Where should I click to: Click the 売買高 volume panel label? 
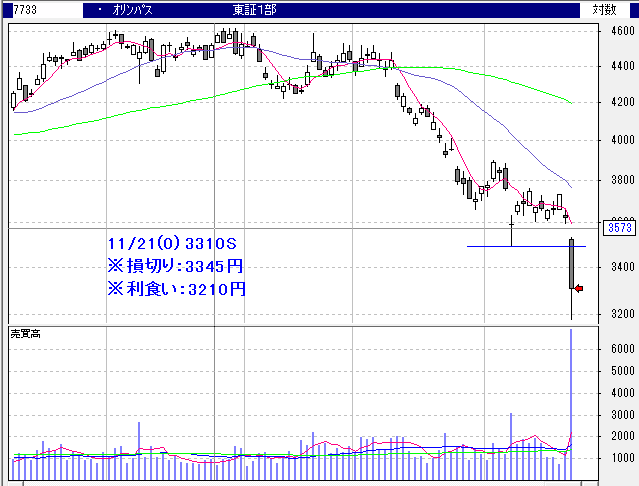tap(24, 332)
